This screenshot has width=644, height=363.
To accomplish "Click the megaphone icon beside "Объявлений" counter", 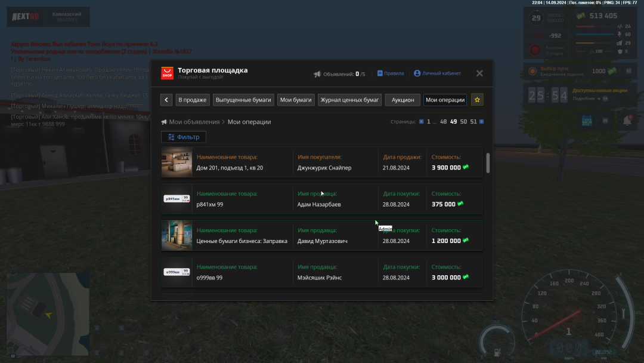I will click(317, 74).
